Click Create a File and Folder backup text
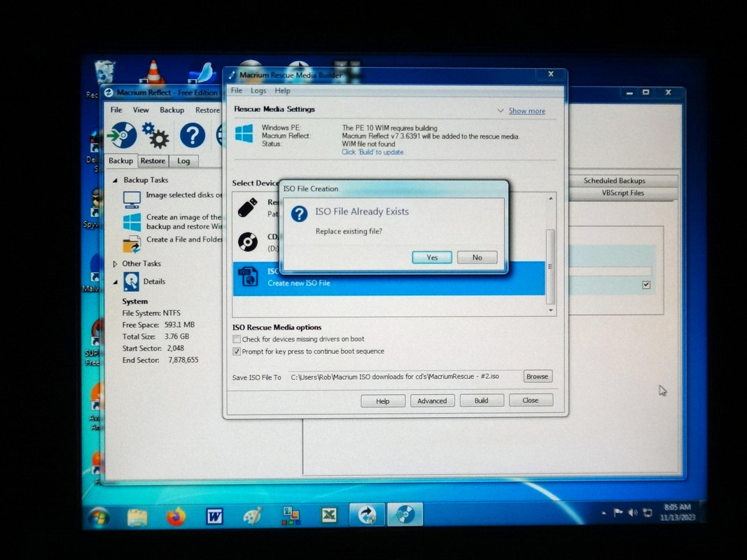This screenshot has height=560, width=747. pyautogui.click(x=184, y=239)
